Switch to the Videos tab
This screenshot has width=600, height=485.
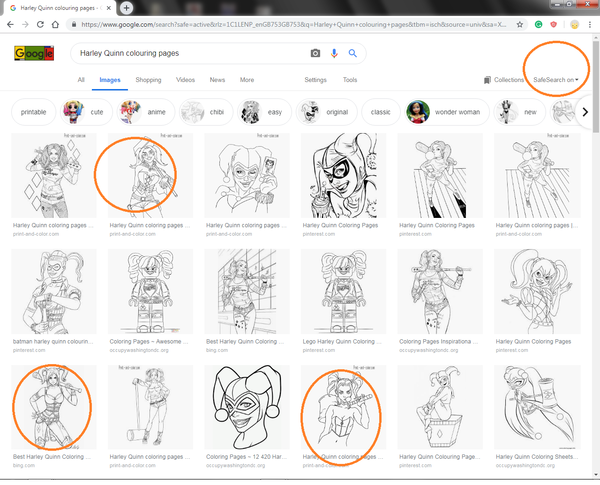[185, 80]
